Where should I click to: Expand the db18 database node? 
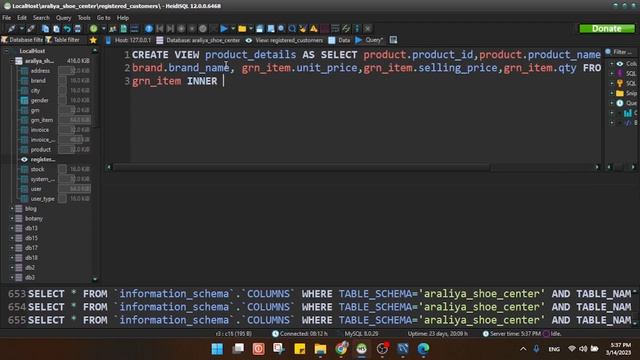pyautogui.click(x=12, y=258)
